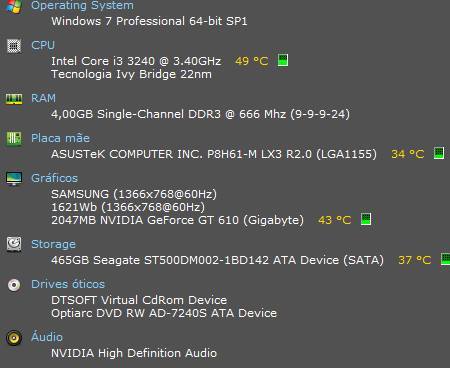The image size is (450, 368).
Task: Click the Áudio speaker icon
Action: [14, 338]
